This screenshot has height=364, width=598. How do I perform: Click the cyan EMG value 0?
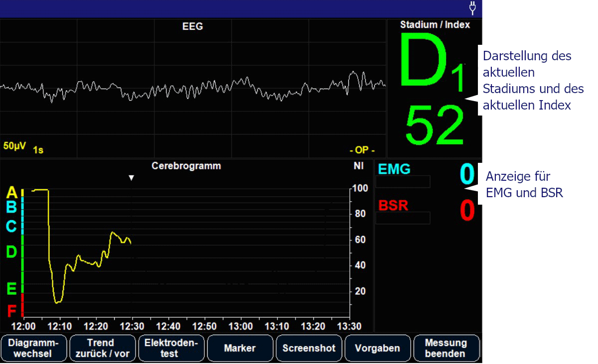(466, 174)
